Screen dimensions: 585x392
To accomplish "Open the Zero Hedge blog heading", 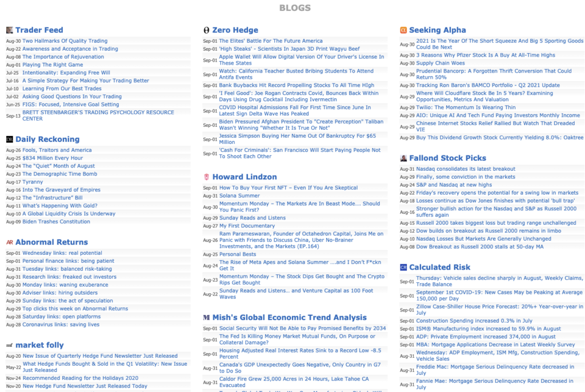I will coord(235,30).
